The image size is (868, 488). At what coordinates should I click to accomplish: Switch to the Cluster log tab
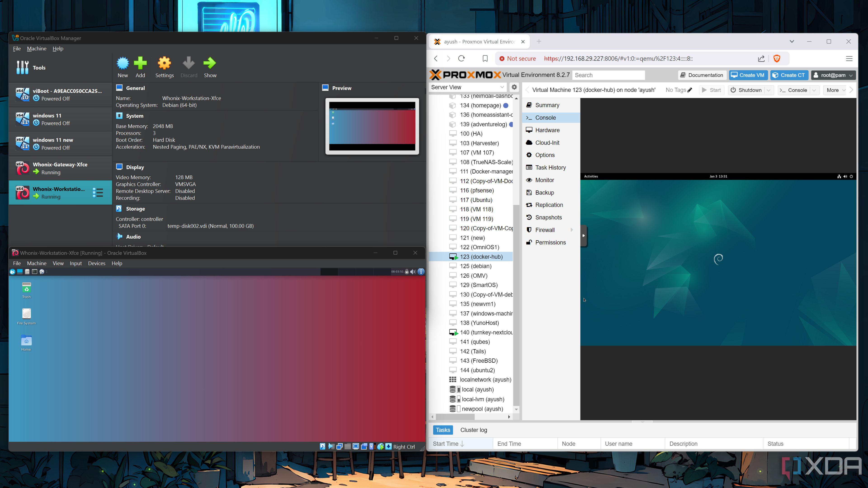click(x=473, y=430)
